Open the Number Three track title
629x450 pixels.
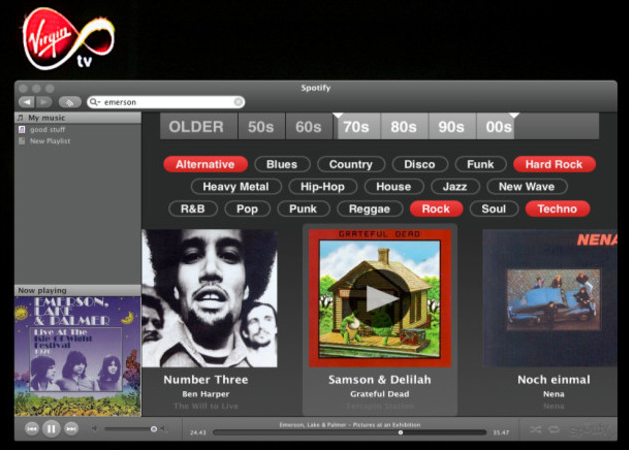coord(206,379)
